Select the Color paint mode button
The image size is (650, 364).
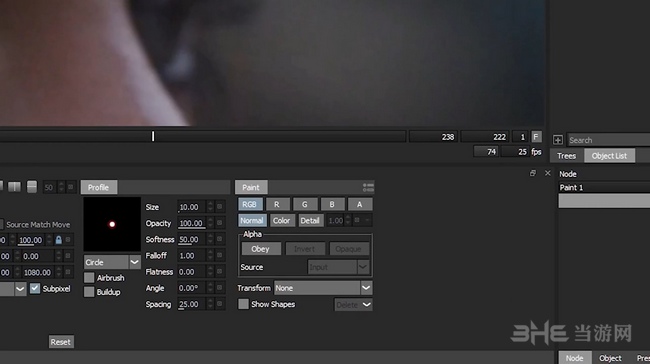click(x=281, y=221)
